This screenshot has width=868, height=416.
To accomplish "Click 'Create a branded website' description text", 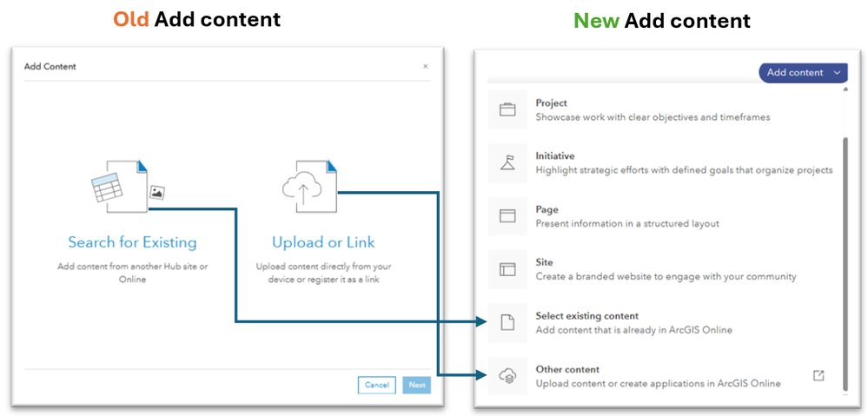I will point(666,276).
